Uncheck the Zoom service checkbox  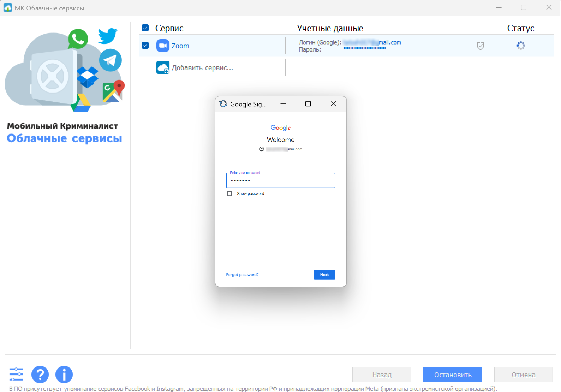click(145, 45)
